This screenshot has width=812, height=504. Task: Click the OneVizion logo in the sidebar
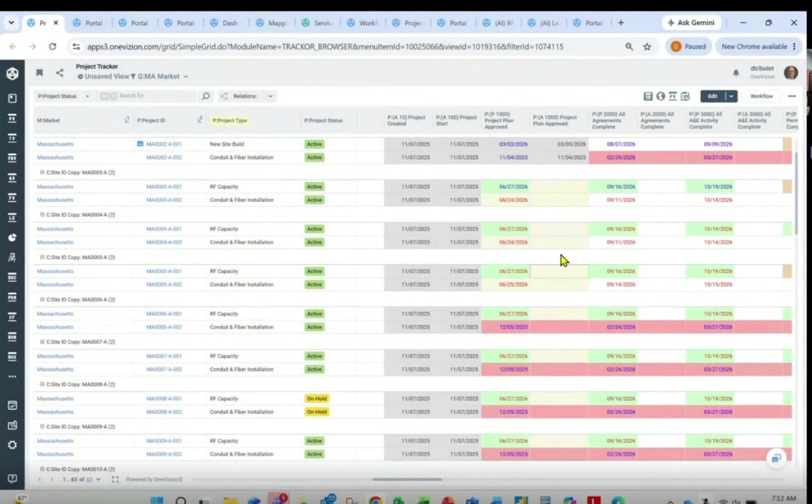pos(12,73)
